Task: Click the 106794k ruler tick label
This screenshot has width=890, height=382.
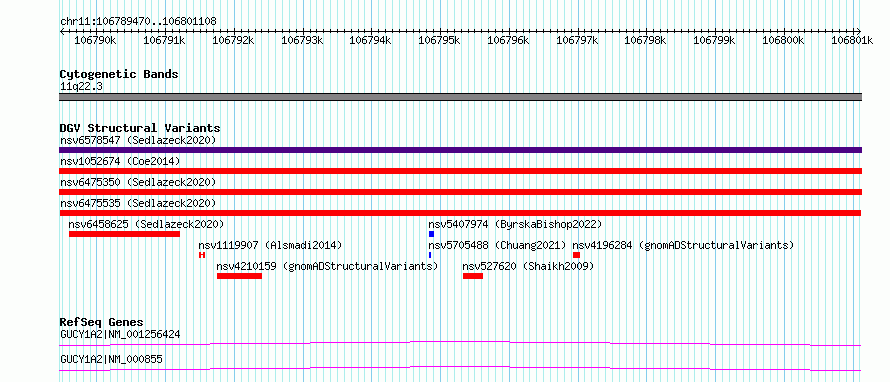Action: pos(371,40)
